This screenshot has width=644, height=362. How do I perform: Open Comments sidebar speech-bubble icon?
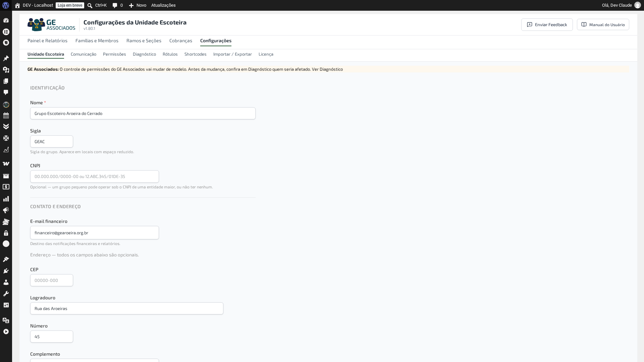pyautogui.click(x=6, y=93)
